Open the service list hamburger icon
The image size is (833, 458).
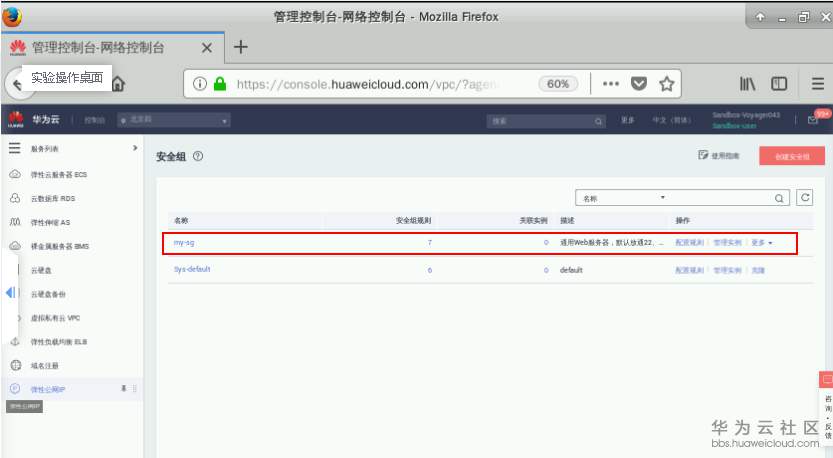15,148
